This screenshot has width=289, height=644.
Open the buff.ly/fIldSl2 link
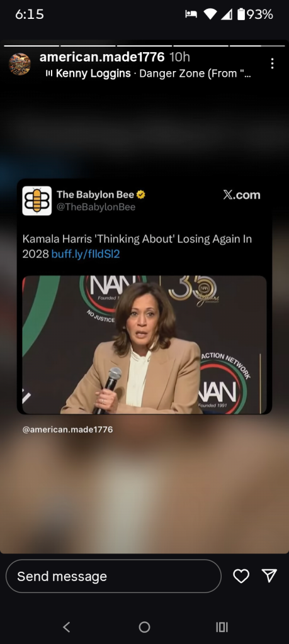(86, 254)
